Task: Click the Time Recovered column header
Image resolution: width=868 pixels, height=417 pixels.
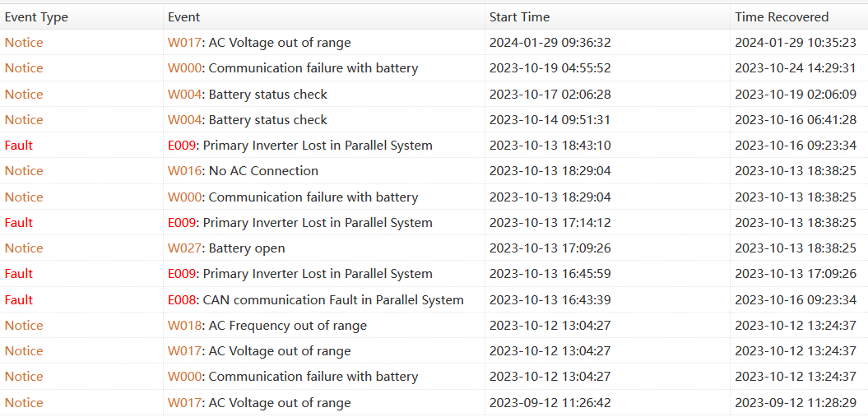Action: [782, 16]
